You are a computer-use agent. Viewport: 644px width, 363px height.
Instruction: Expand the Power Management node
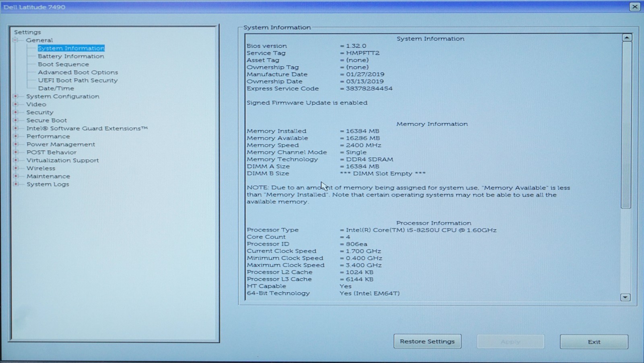15,144
